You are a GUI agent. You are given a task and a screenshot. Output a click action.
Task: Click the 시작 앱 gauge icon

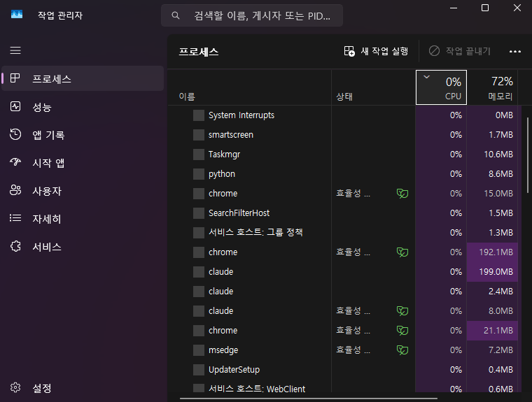[x=15, y=162]
